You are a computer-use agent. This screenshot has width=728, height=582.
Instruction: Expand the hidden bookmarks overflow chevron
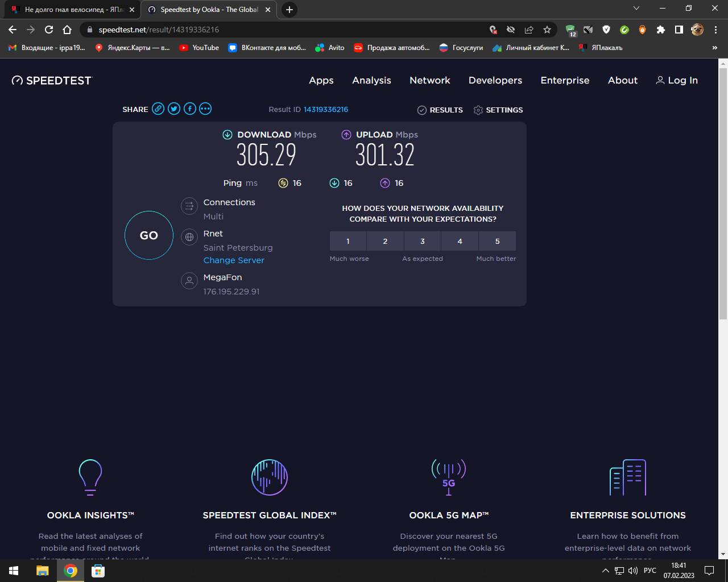click(x=715, y=48)
